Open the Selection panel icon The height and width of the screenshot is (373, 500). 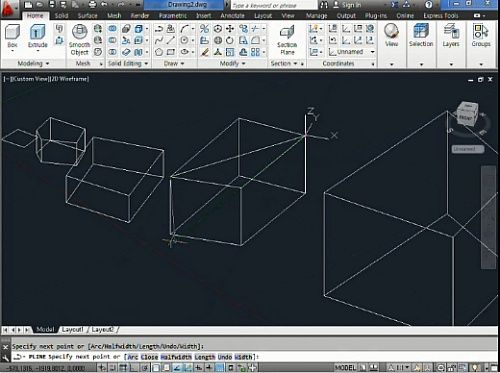click(x=421, y=32)
